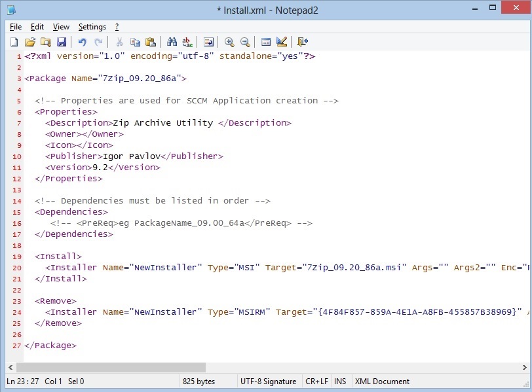Screen dimensions: 532x392
Task: Click the Type="MSIRM" attribute on line 24
Action: pyautogui.click(x=239, y=312)
